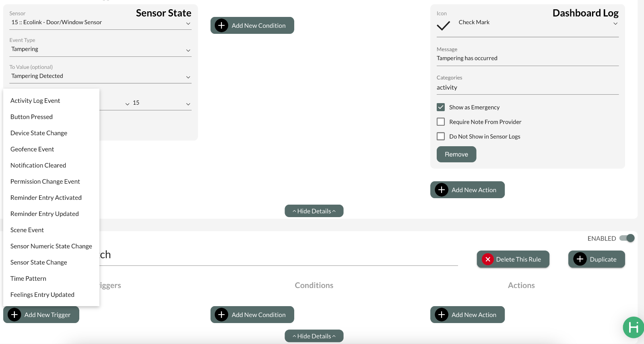Enable Do Not Show in Sensor Logs

(x=441, y=136)
